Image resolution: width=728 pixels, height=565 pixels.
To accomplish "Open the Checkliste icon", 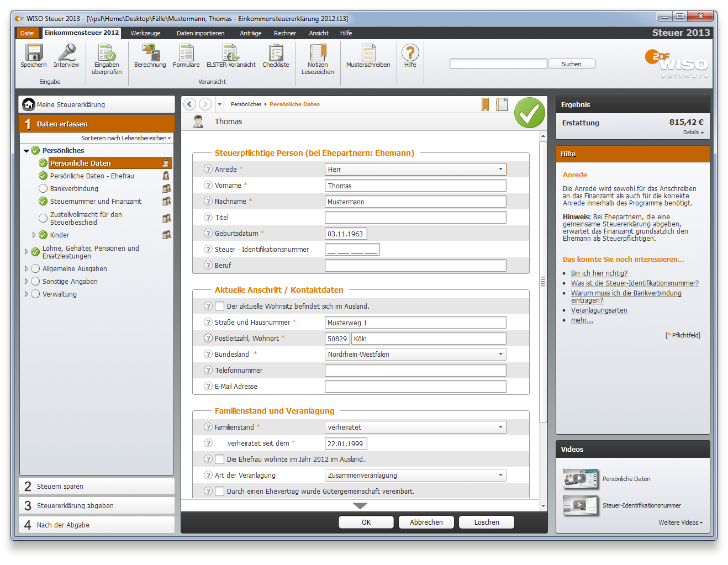I will (x=276, y=54).
